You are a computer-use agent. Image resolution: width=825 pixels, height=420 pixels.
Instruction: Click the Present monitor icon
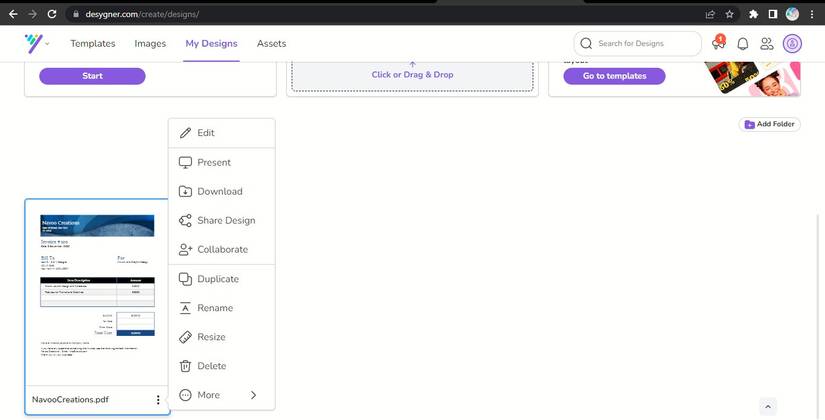click(185, 163)
